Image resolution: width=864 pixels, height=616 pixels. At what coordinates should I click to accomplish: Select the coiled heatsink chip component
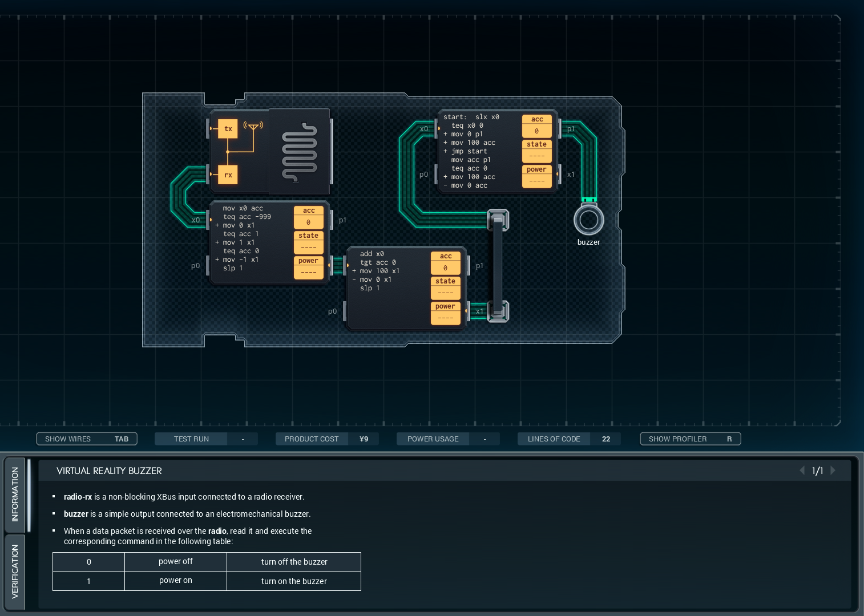[x=299, y=152]
